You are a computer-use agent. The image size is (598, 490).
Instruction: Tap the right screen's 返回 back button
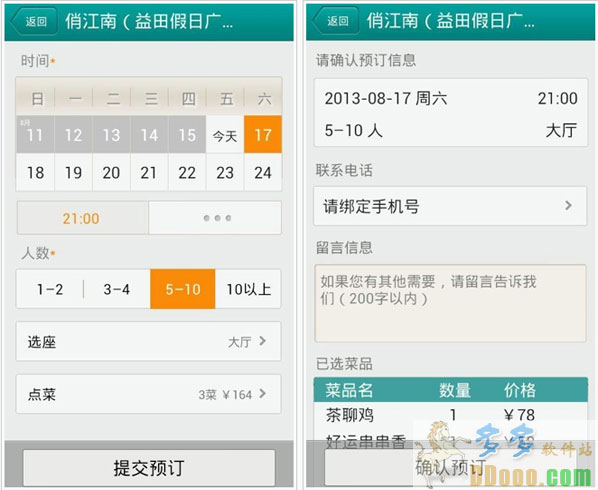pos(336,21)
